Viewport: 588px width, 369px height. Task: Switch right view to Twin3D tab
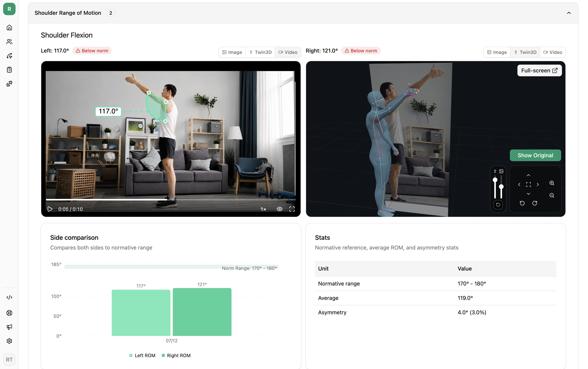525,52
